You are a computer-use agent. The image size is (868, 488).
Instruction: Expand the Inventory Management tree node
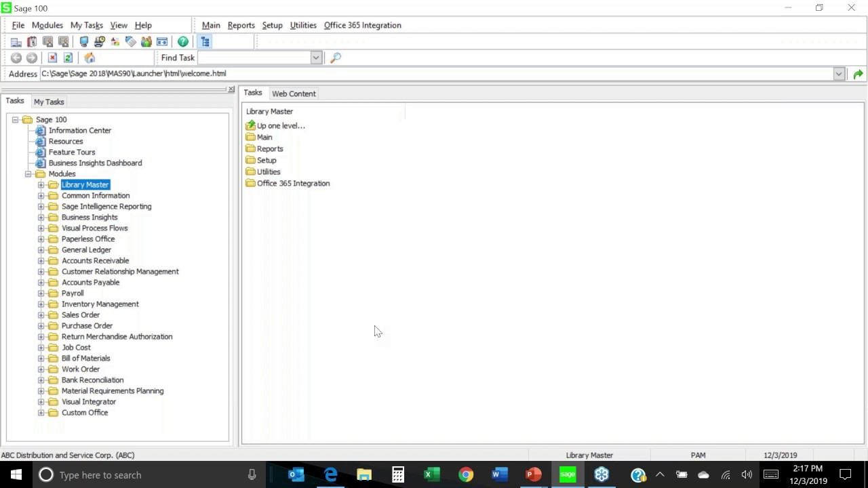(41, 304)
